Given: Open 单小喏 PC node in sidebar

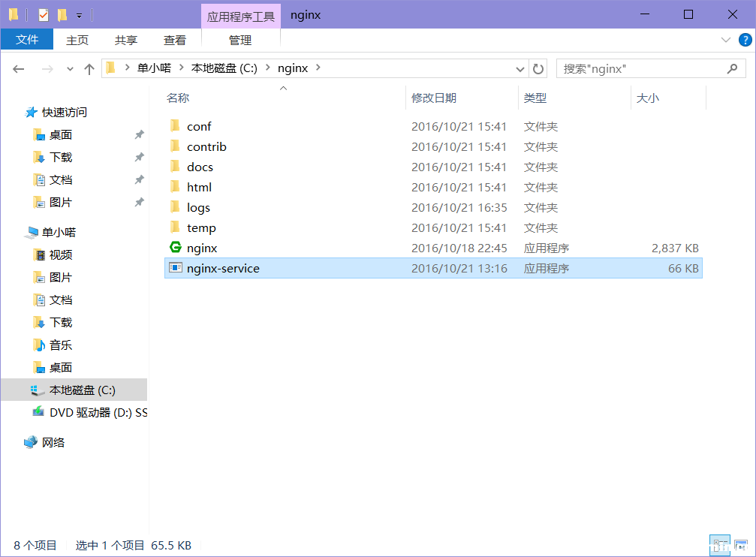Looking at the screenshot, I should point(50,232).
